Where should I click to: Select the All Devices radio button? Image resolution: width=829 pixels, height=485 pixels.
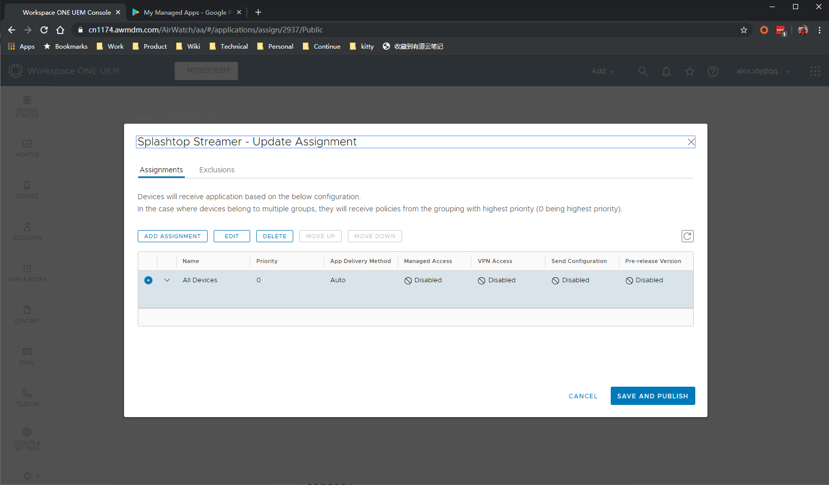148,280
